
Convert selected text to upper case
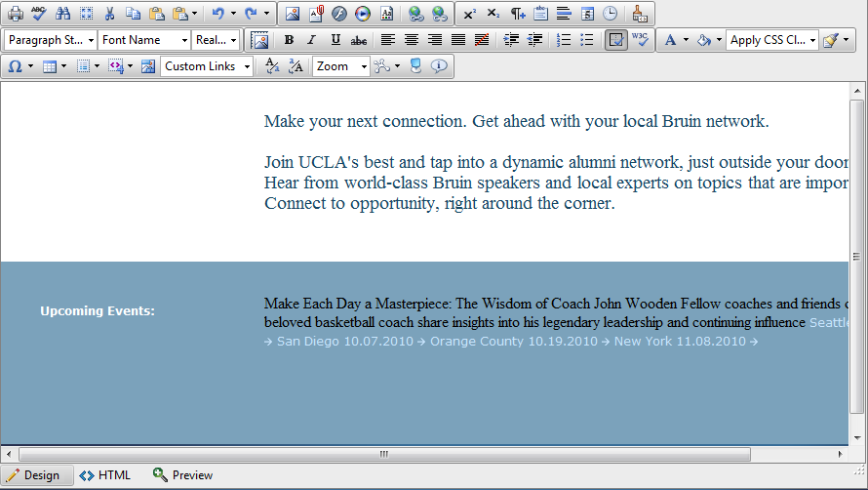(296, 66)
